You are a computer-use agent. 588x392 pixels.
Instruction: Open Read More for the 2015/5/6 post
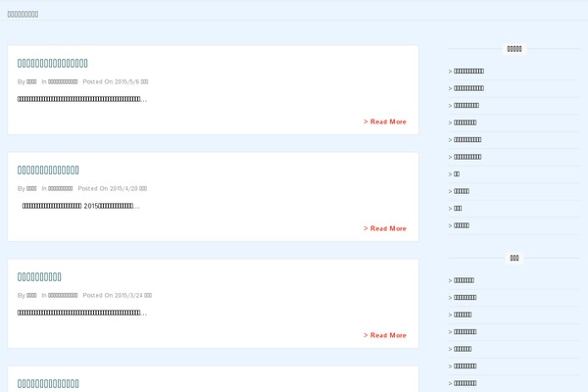click(385, 122)
